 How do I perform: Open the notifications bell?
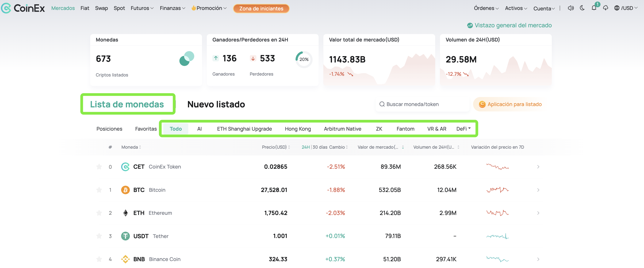(594, 8)
